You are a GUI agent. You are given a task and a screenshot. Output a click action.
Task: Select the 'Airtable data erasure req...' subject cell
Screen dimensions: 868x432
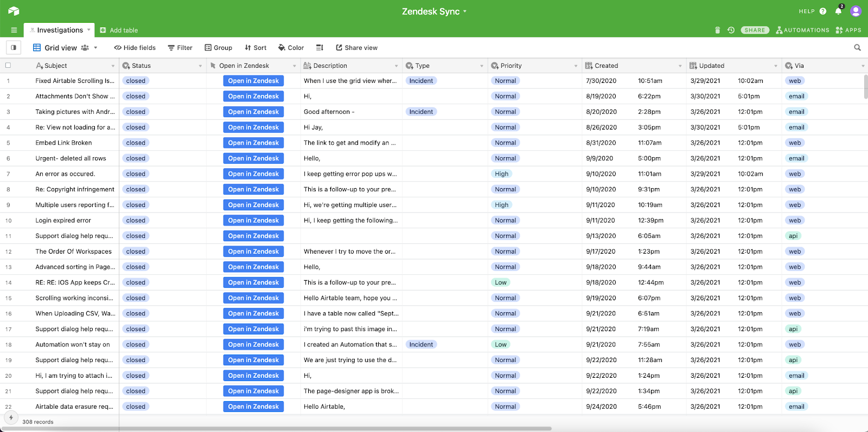click(74, 407)
